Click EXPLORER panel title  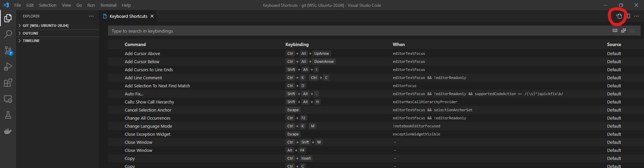31,16
